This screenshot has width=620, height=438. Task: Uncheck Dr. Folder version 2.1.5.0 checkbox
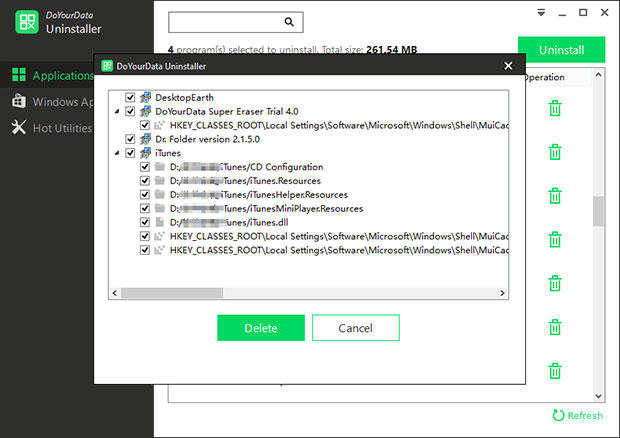130,139
